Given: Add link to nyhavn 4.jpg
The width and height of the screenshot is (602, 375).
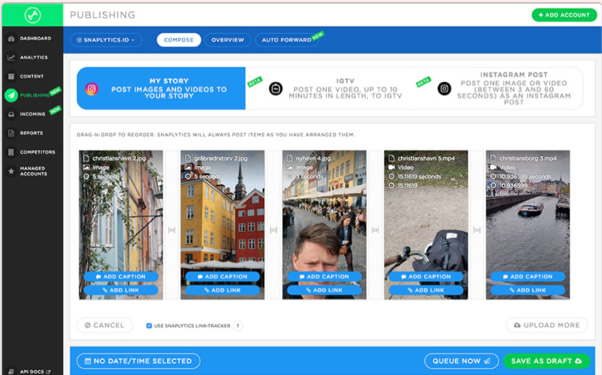Looking at the screenshot, I should tap(324, 290).
